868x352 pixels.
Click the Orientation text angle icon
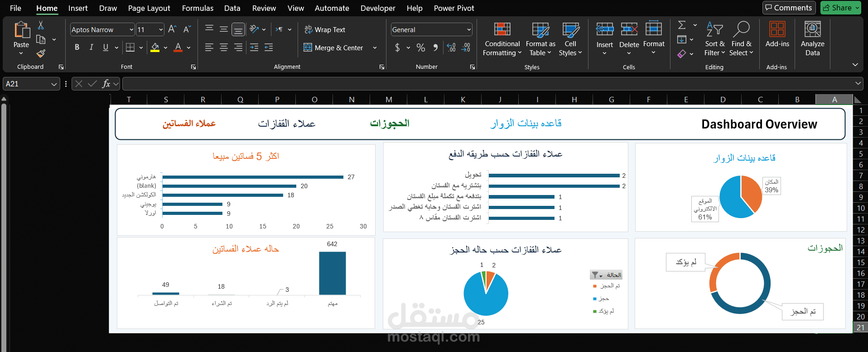click(254, 29)
